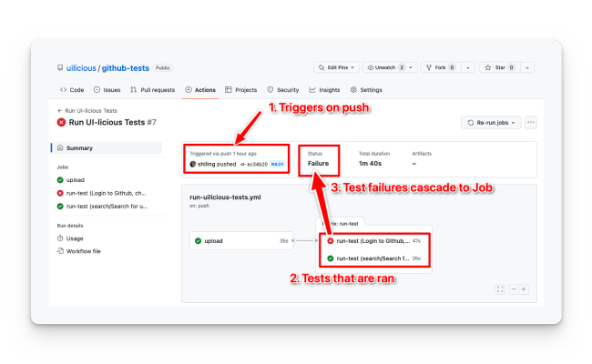The height and width of the screenshot is (364, 592).
Task: Click the red X icon beside sidebar run-test Login
Action: point(60,193)
